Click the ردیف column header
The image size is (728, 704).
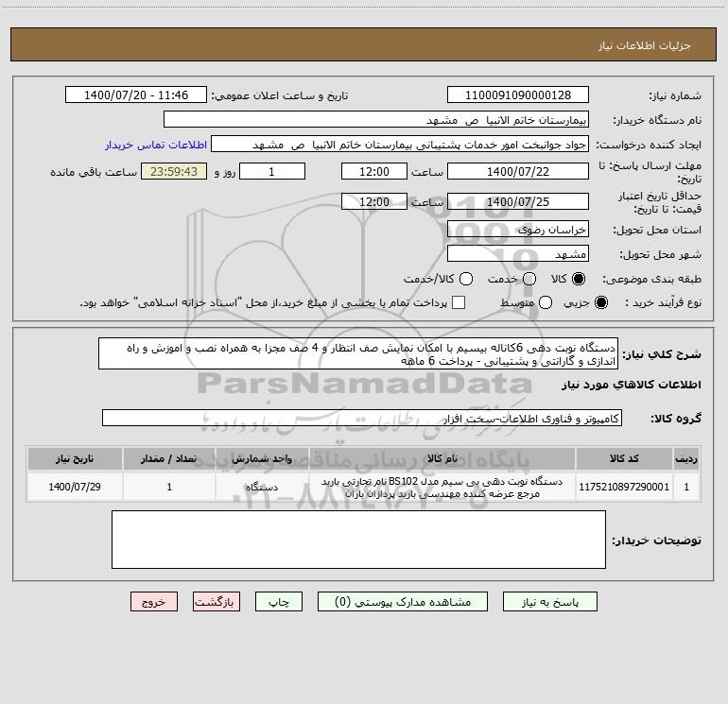[686, 458]
